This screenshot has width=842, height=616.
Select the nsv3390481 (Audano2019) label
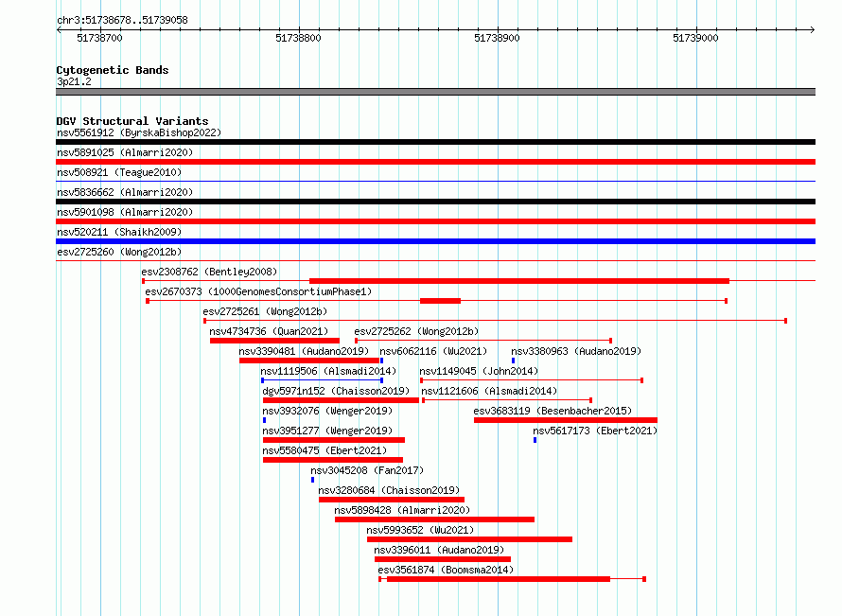(304, 351)
